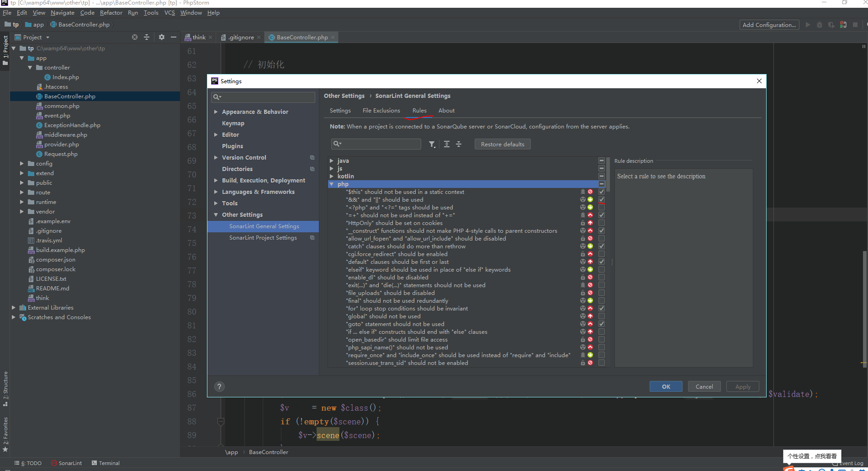Close the .gitignore editor tab
This screenshot has width=868, height=471.
click(259, 37)
